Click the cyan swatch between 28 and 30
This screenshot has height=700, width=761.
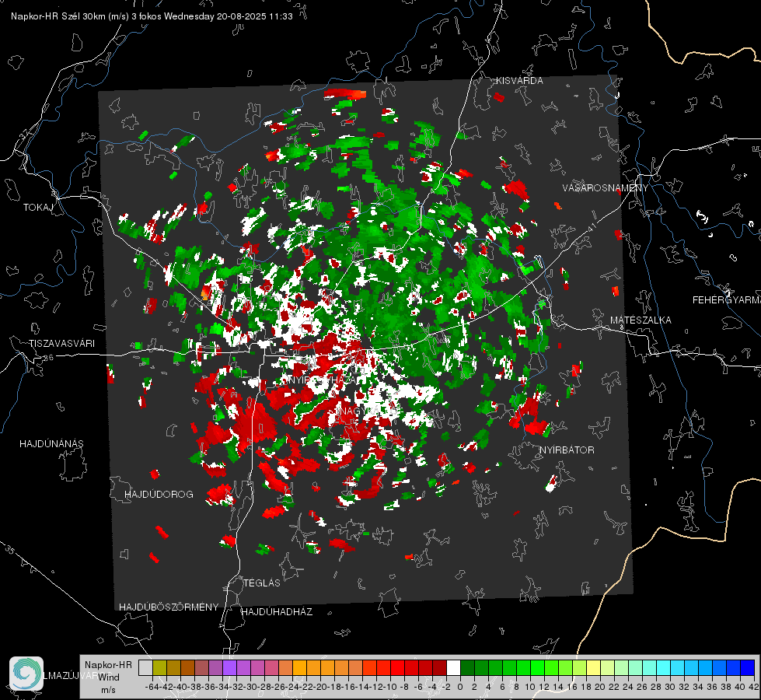pos(664,667)
